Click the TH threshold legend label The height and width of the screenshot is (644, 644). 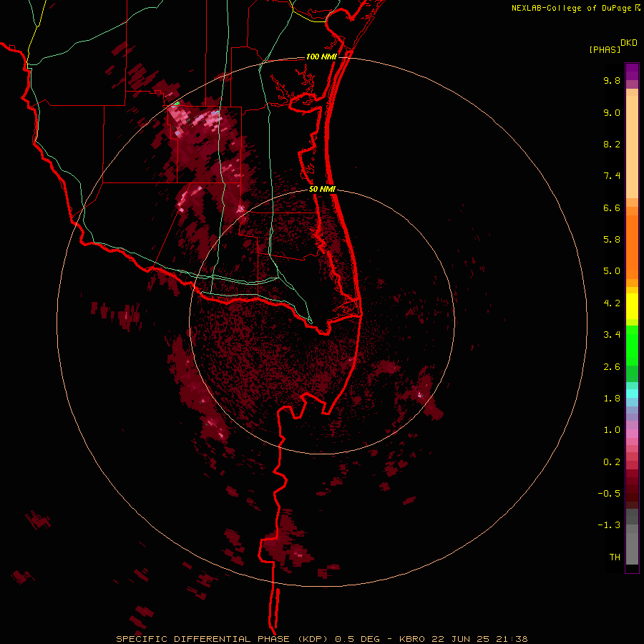(x=615, y=557)
